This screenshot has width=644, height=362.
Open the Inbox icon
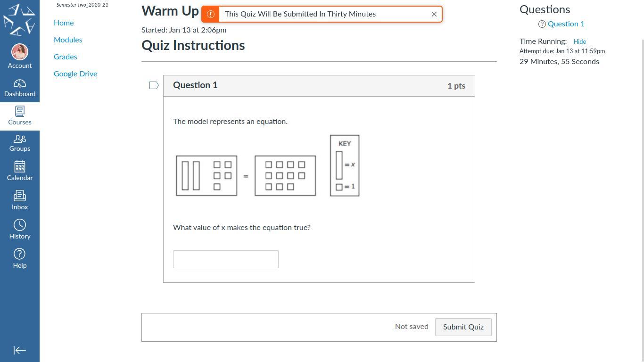[20, 196]
